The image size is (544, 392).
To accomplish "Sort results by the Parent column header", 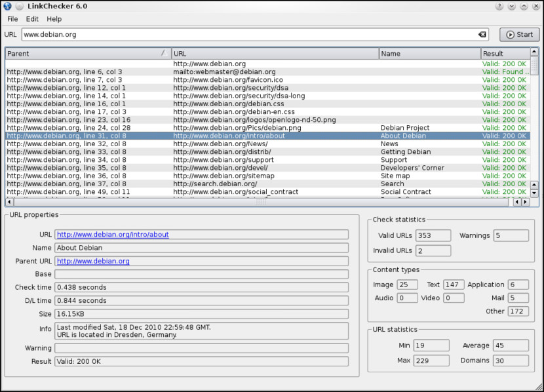I will click(x=88, y=53).
